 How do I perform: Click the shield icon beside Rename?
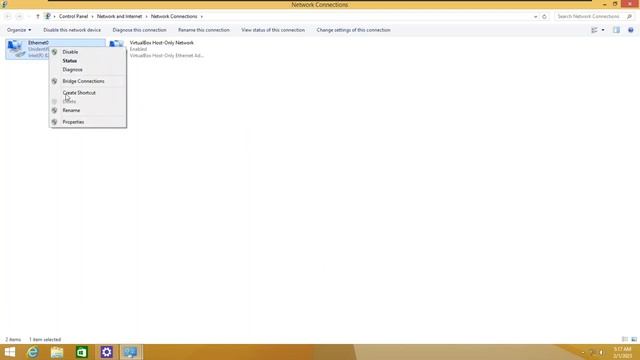click(x=54, y=111)
